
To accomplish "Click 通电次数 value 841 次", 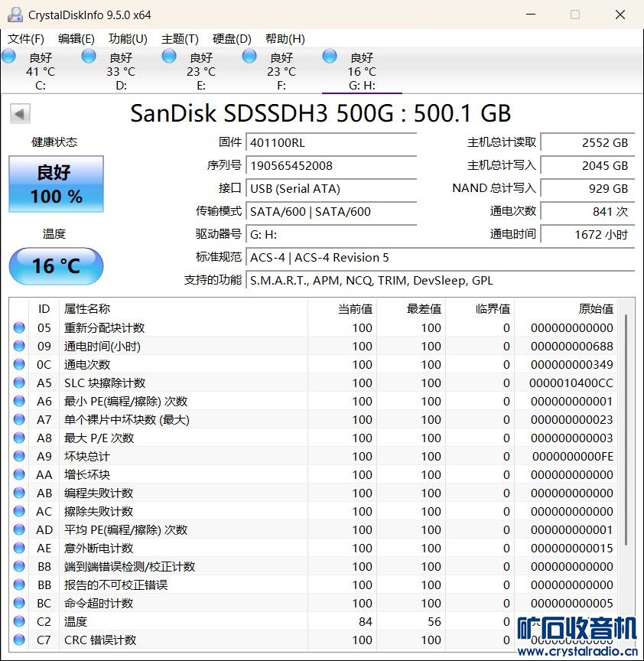I will [x=587, y=211].
